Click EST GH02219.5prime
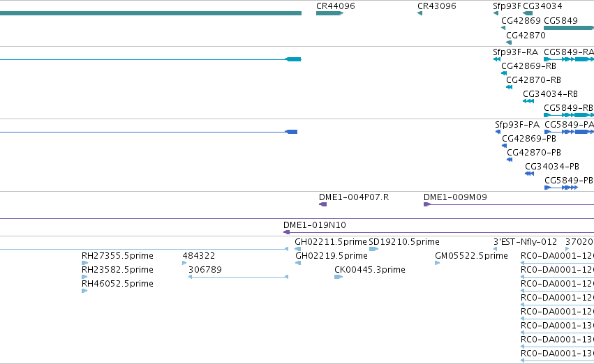 click(x=298, y=263)
